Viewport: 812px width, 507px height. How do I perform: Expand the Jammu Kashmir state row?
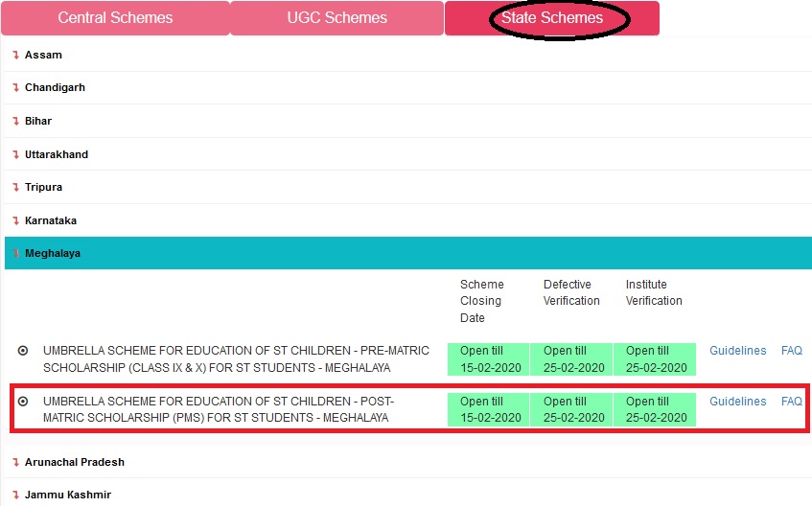pyautogui.click(x=408, y=495)
